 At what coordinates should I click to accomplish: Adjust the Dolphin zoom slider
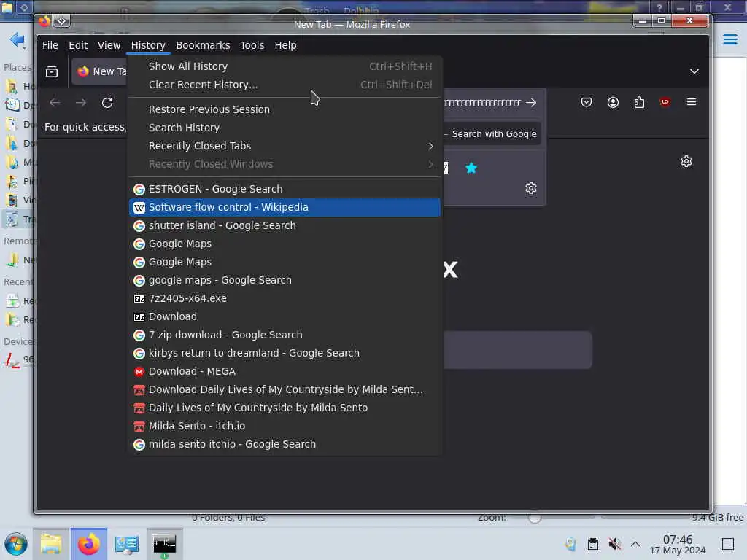coord(535,517)
